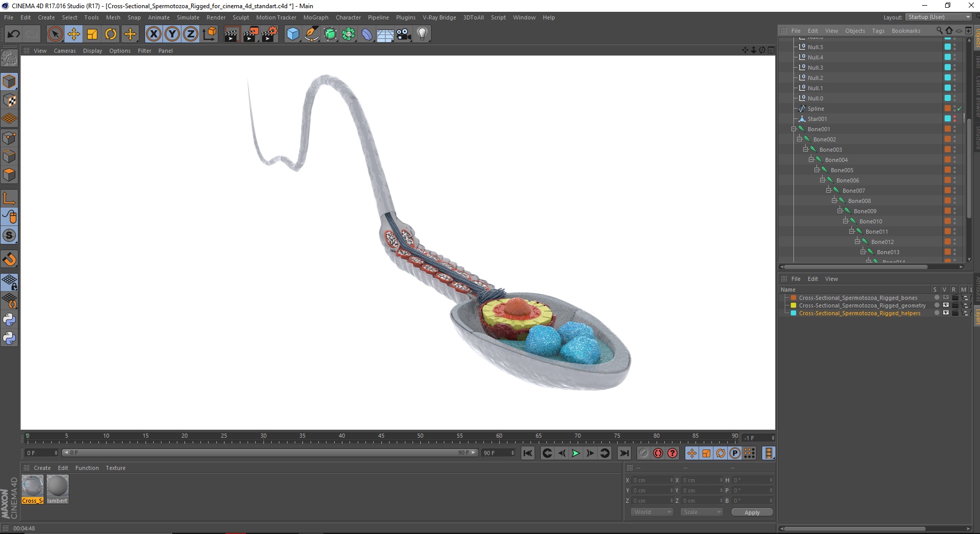The image size is (980, 534).
Task: Switch to Model mode
Action: tap(10, 82)
